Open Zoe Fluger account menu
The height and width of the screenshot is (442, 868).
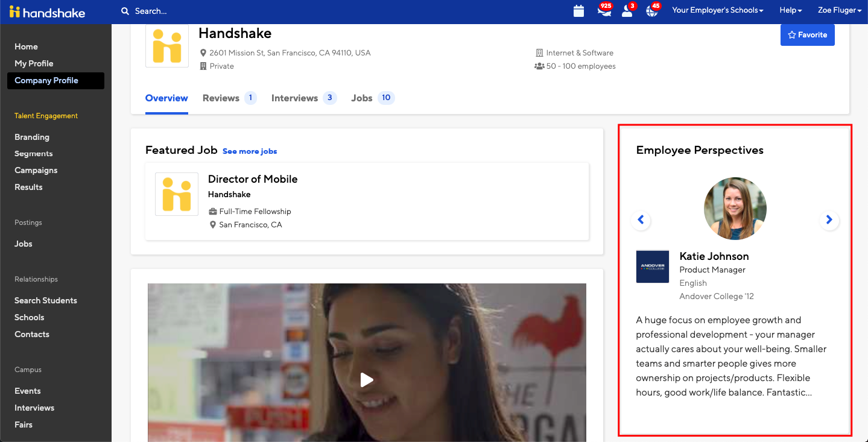click(x=840, y=10)
